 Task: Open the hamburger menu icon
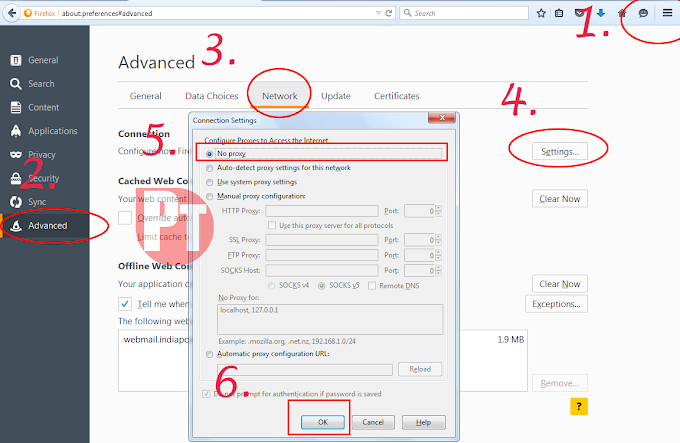coord(667,13)
